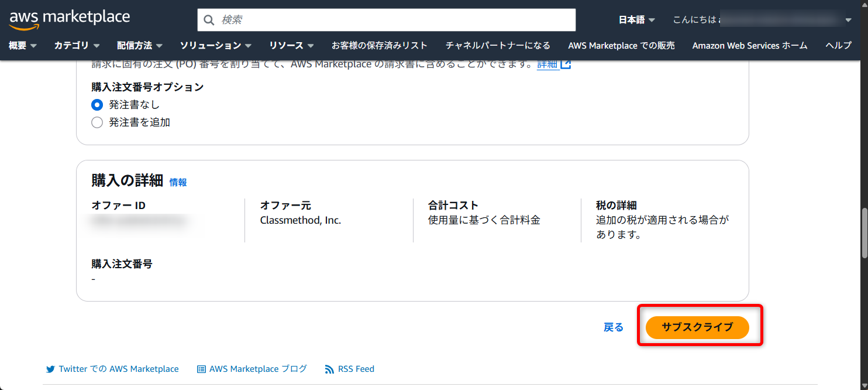
Task: Click the サブスクライブ button
Action: coord(697,327)
